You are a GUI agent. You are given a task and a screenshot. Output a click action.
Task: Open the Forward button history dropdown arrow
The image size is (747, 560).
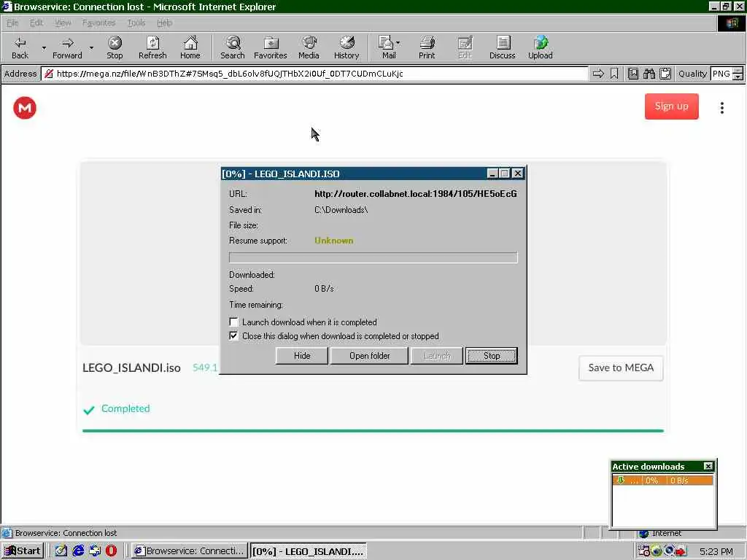point(91,47)
